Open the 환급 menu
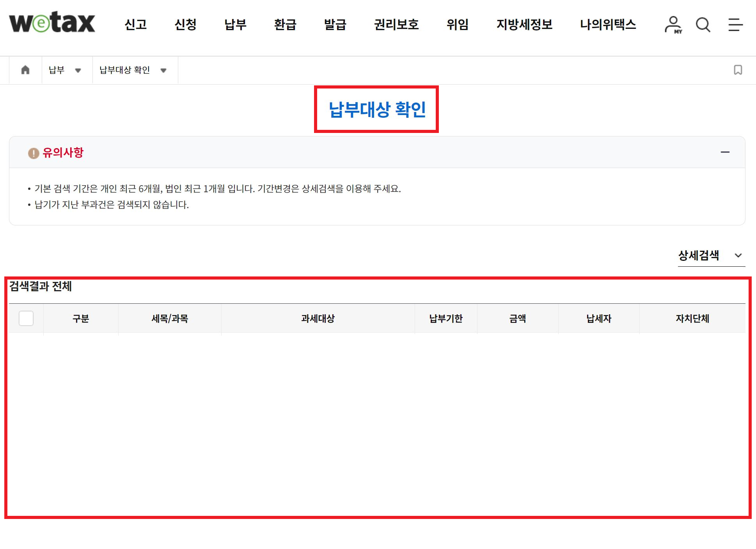Viewport: 756px width, 549px height. coord(285,25)
